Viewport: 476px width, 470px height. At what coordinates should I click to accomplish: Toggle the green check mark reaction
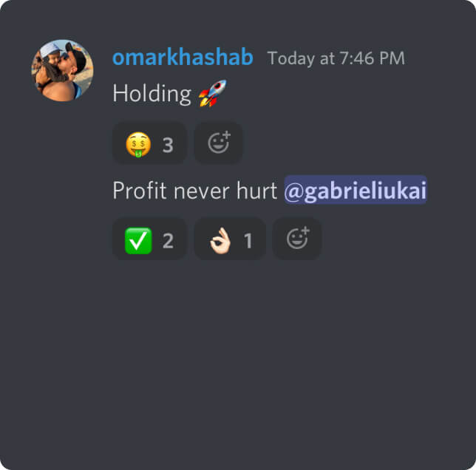[149, 239]
